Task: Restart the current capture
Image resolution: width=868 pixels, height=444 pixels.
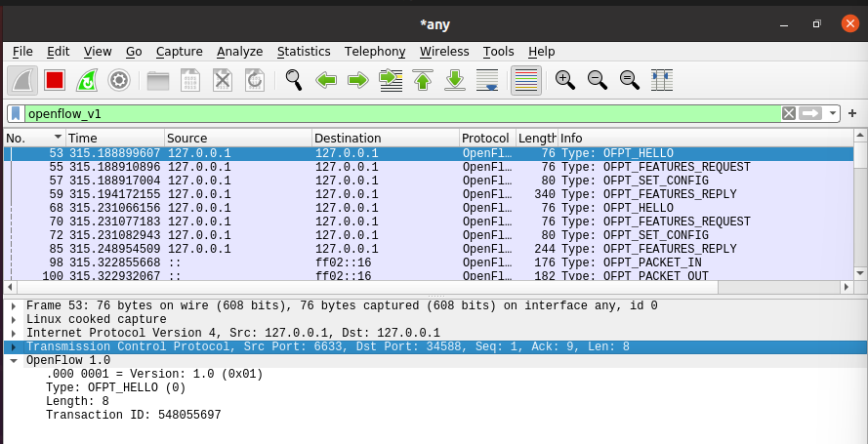Action: click(87, 81)
